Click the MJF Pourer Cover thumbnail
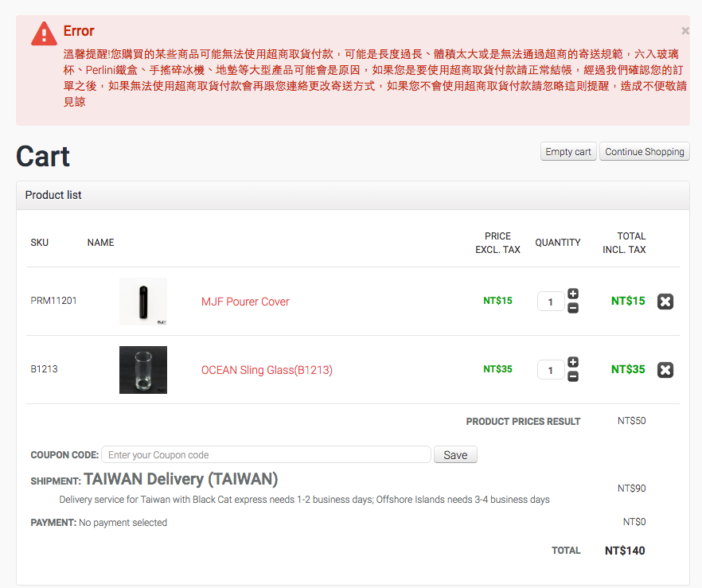This screenshot has width=702, height=588. point(143,302)
